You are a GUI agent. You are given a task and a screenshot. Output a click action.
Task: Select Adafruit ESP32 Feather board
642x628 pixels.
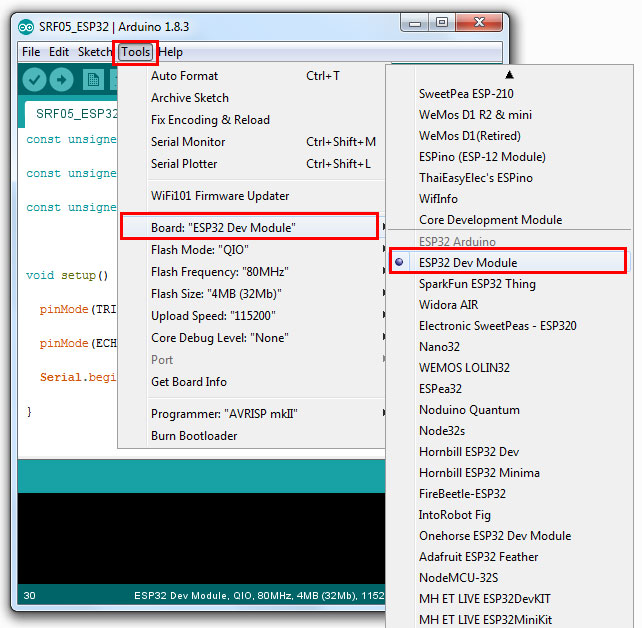(509, 557)
